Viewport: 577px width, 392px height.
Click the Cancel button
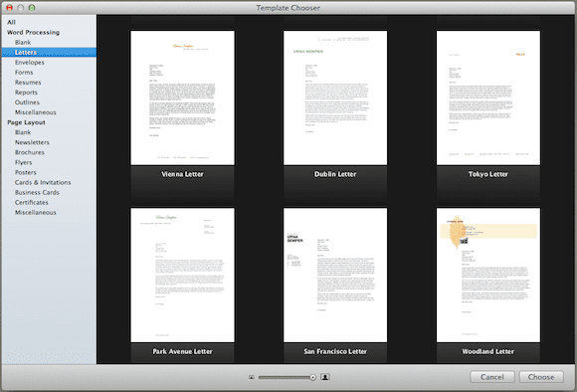tap(492, 377)
